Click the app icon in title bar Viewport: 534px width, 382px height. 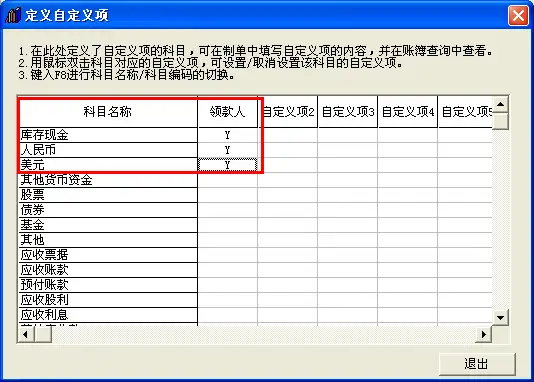pyautogui.click(x=13, y=15)
